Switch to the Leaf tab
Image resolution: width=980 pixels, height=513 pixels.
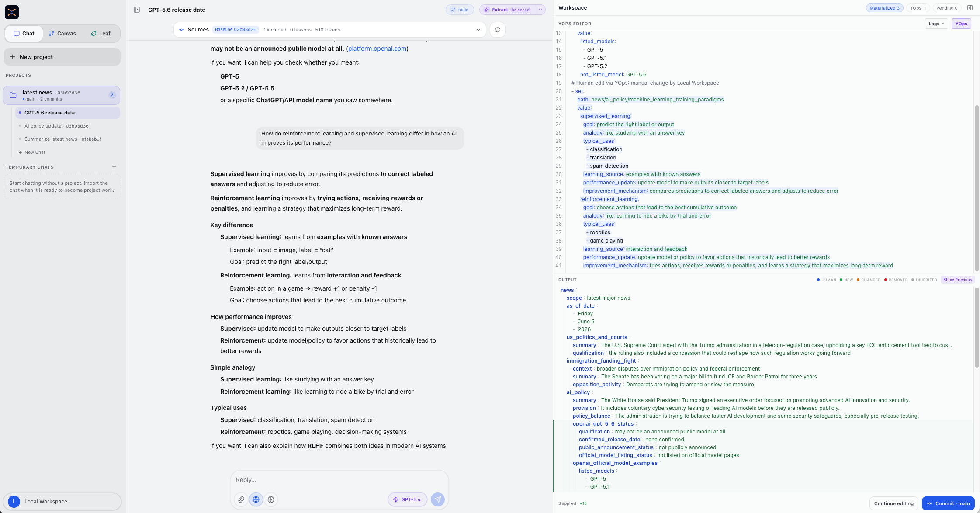pos(100,34)
